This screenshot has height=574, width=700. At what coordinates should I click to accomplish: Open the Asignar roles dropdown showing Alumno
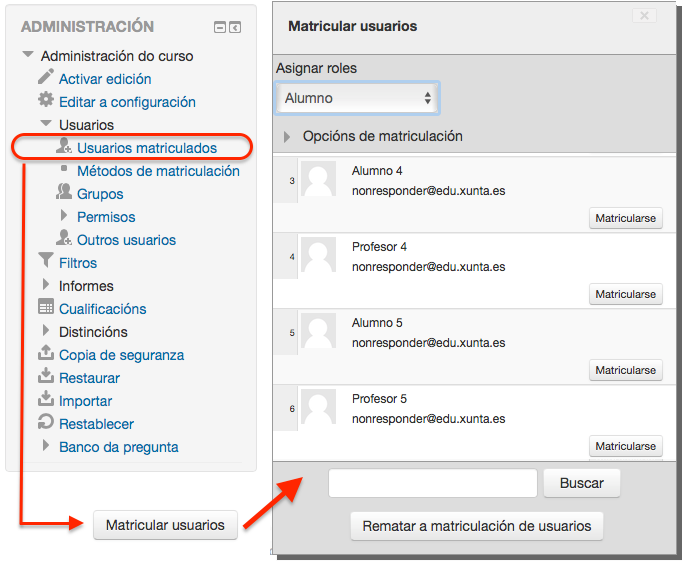pos(357,98)
